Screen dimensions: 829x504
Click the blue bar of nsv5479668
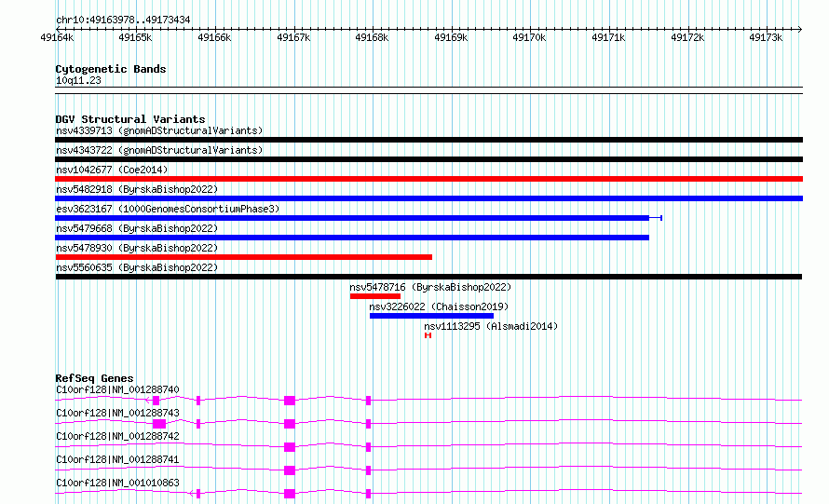click(x=352, y=238)
